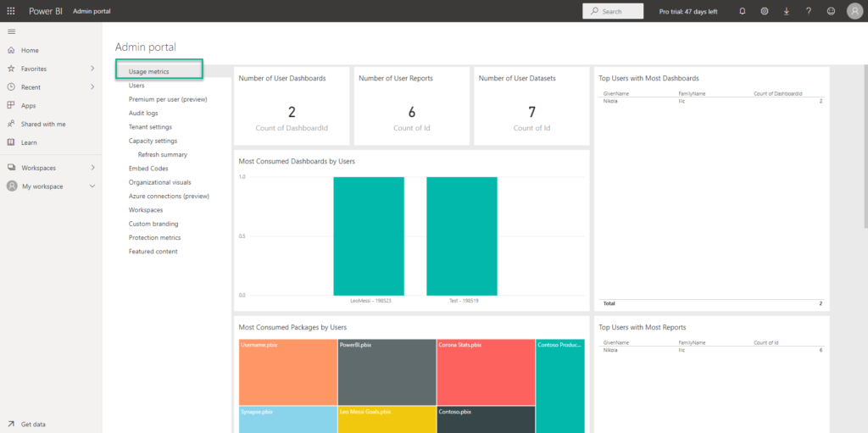Select the PowerBI.pbix treemap tile

pos(387,372)
